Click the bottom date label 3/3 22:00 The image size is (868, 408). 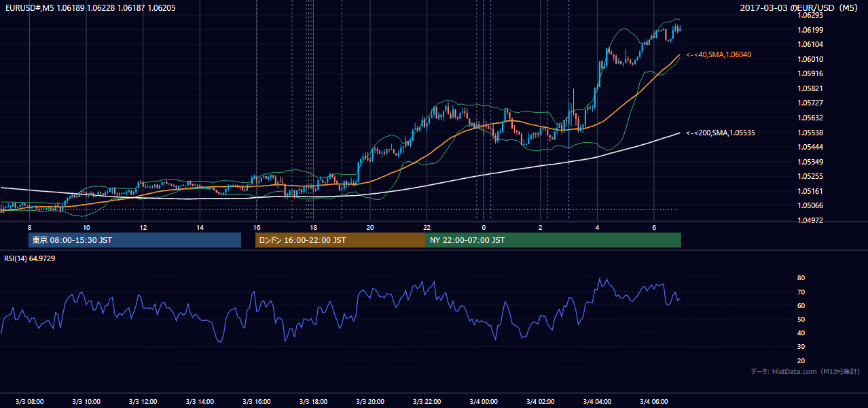coord(427,401)
